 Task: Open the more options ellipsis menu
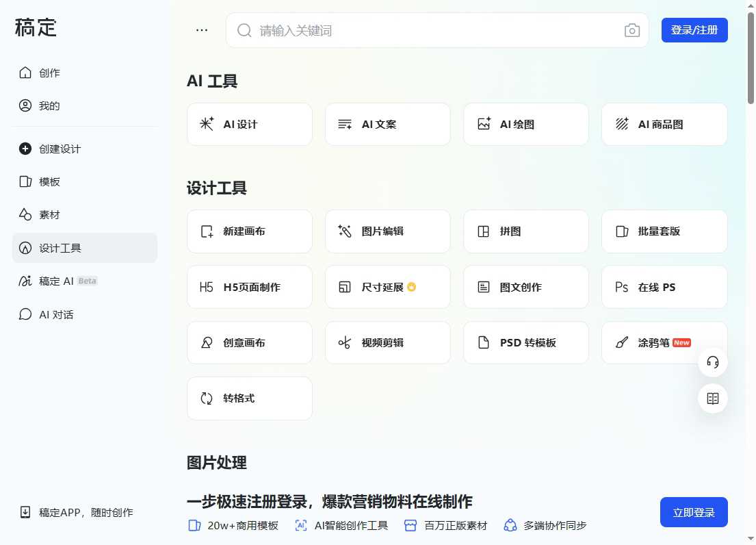coord(201,30)
